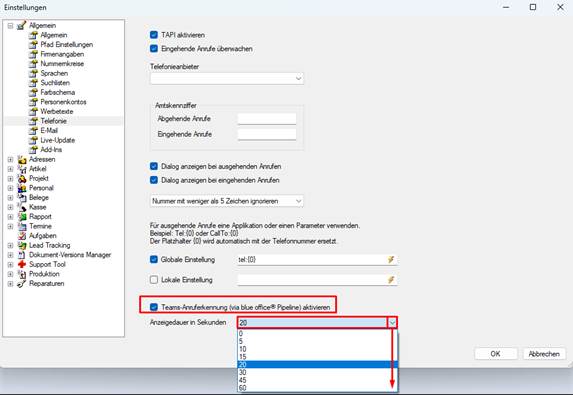573x395 pixels.
Task: Toggle Dialog anzeigen bei eingehenden Anrufen
Action: tap(154, 180)
